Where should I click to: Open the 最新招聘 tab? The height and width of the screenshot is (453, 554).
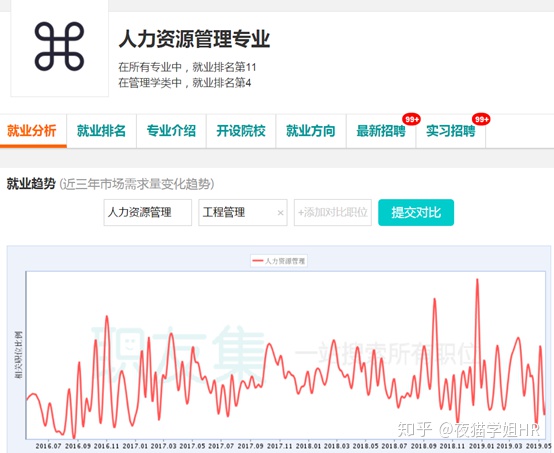coord(381,131)
